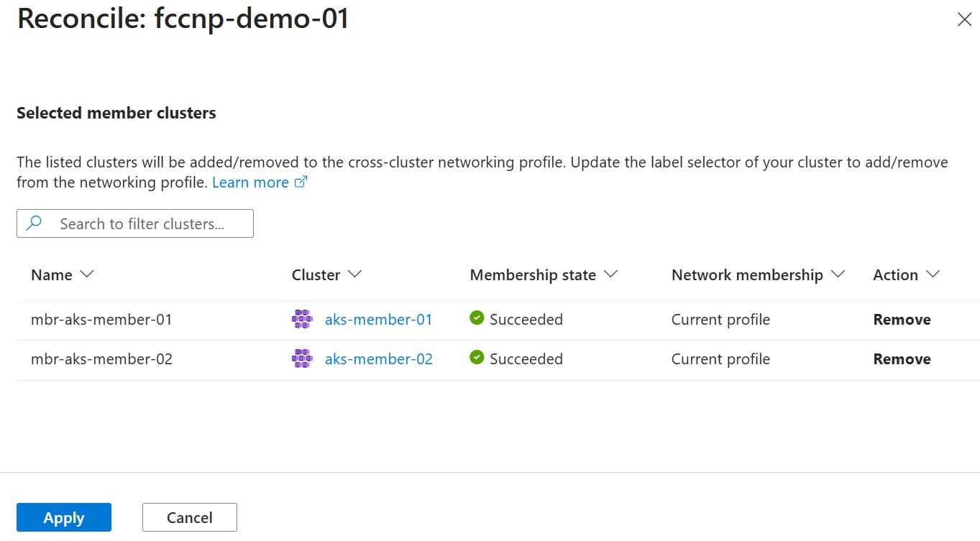Apply the reconcile changes
The image size is (980, 541).
64,517
